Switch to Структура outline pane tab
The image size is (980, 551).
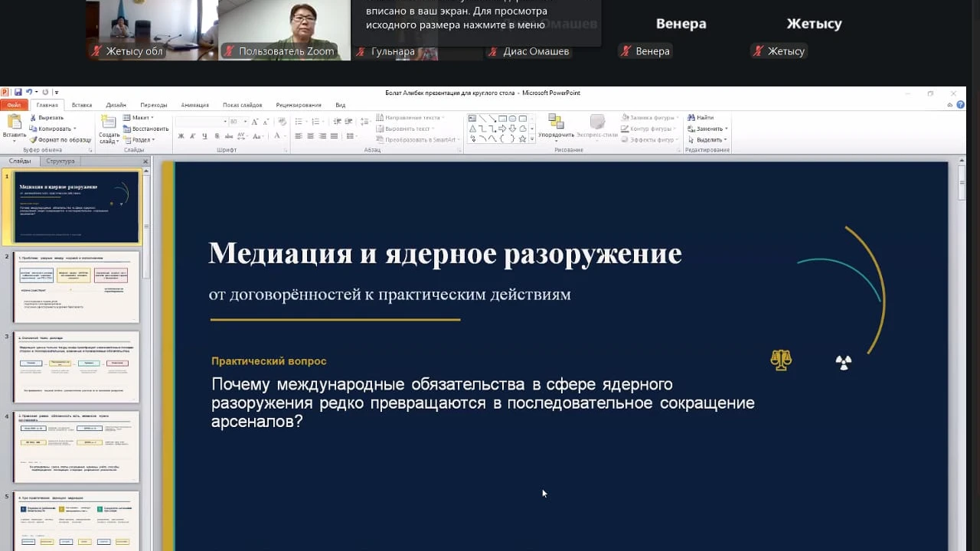click(60, 161)
